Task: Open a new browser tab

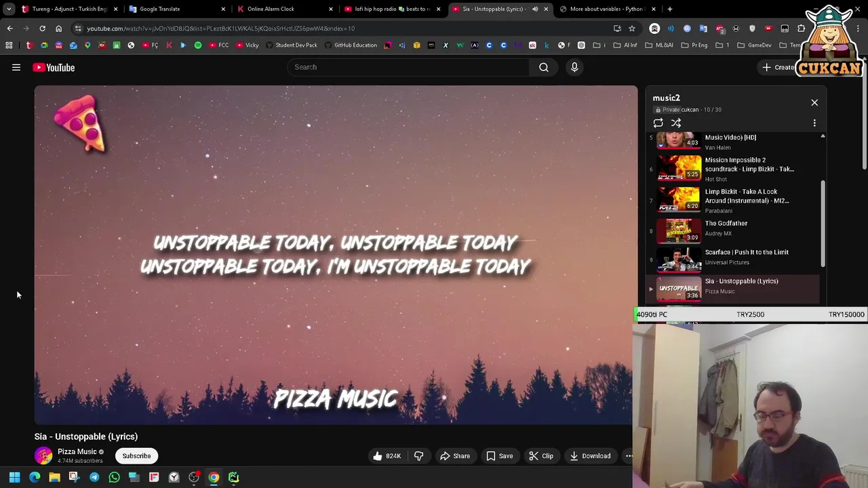Action: [670, 9]
